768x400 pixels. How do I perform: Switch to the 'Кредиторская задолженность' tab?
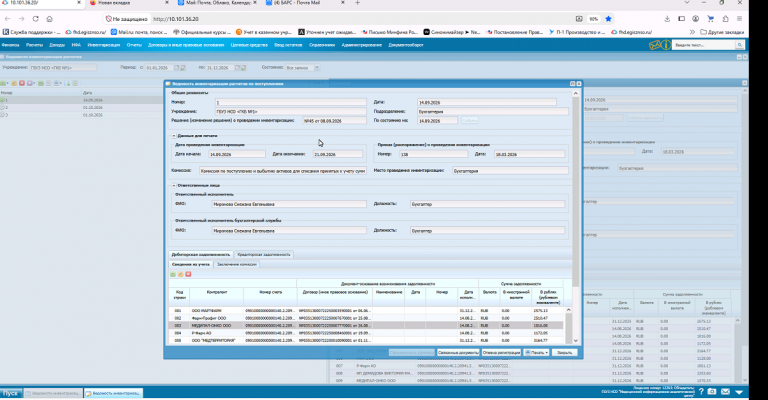(x=264, y=255)
